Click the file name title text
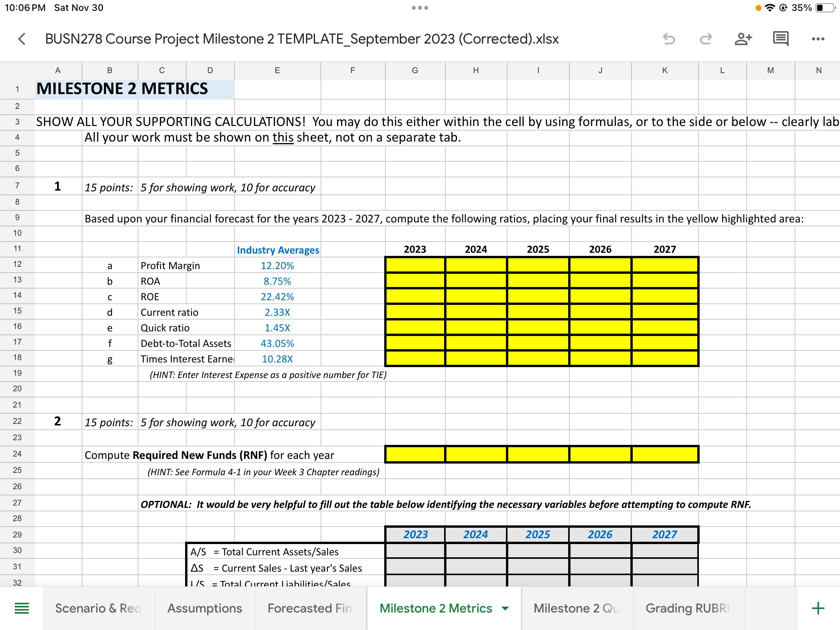This screenshot has width=840, height=630. [x=302, y=39]
